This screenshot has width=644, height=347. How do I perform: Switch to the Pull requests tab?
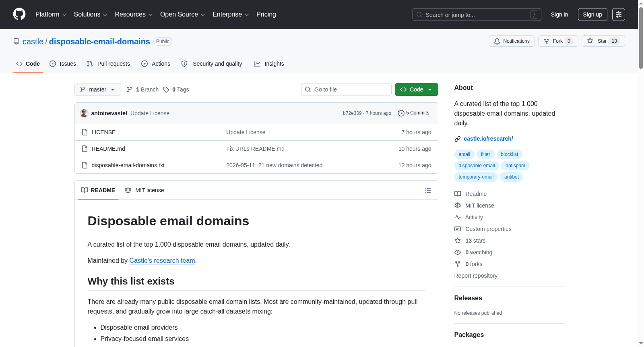click(x=108, y=64)
